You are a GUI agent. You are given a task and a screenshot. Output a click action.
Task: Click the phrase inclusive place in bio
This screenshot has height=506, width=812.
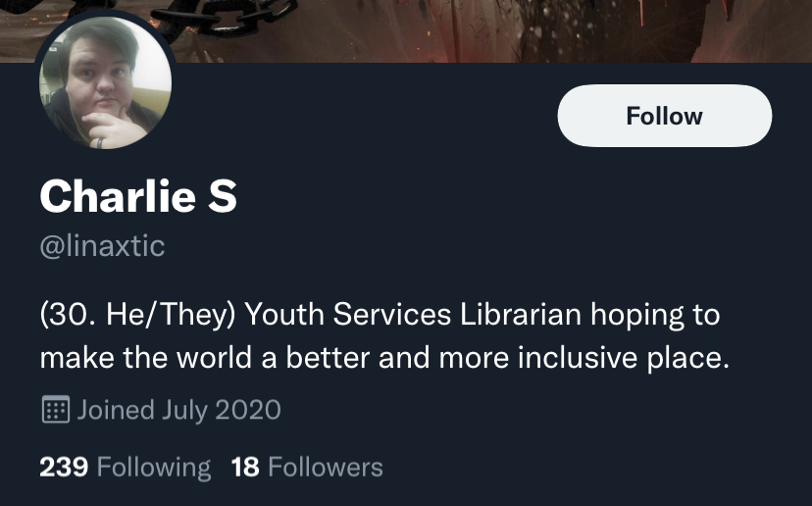point(623,358)
